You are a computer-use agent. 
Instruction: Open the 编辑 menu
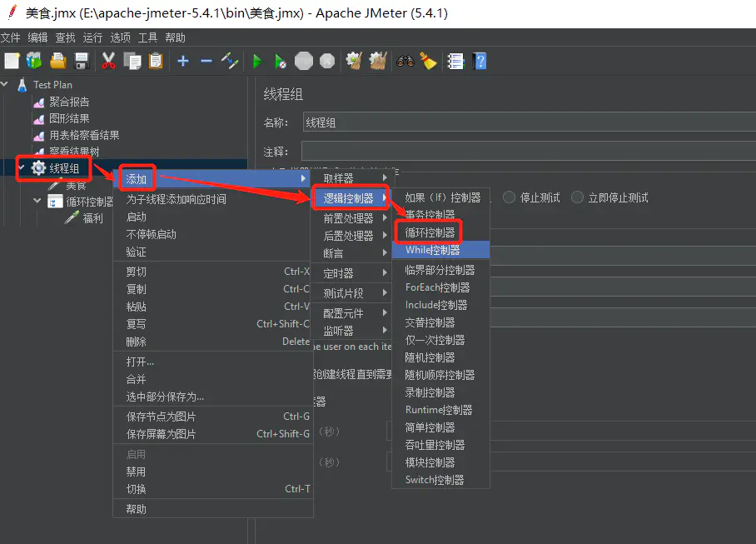[37, 37]
